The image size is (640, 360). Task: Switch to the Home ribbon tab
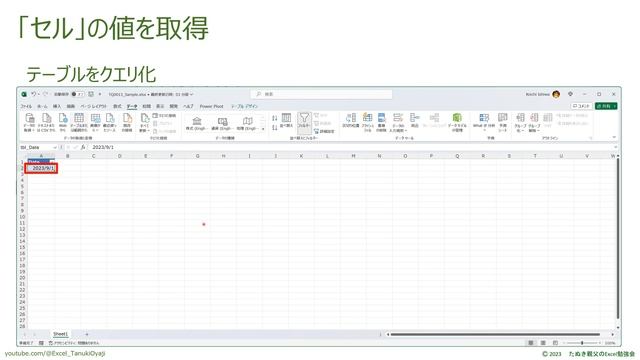point(42,106)
